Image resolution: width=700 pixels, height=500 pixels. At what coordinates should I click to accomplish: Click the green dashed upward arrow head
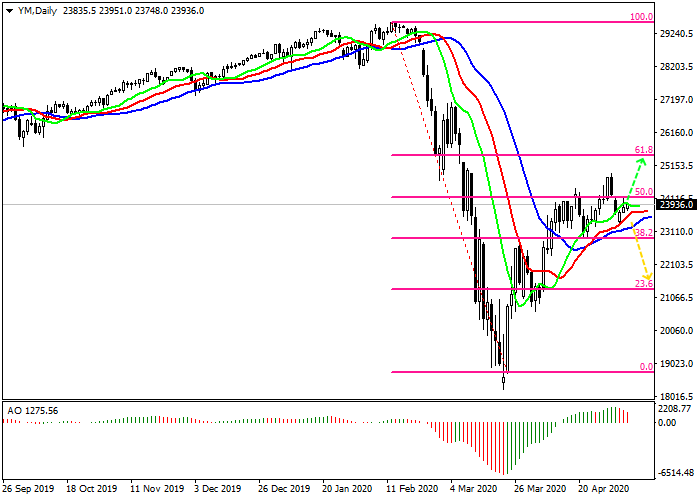coord(643,162)
